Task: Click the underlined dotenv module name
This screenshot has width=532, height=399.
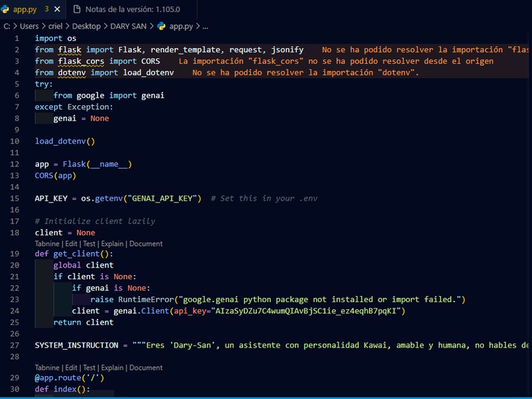Action: [x=72, y=72]
